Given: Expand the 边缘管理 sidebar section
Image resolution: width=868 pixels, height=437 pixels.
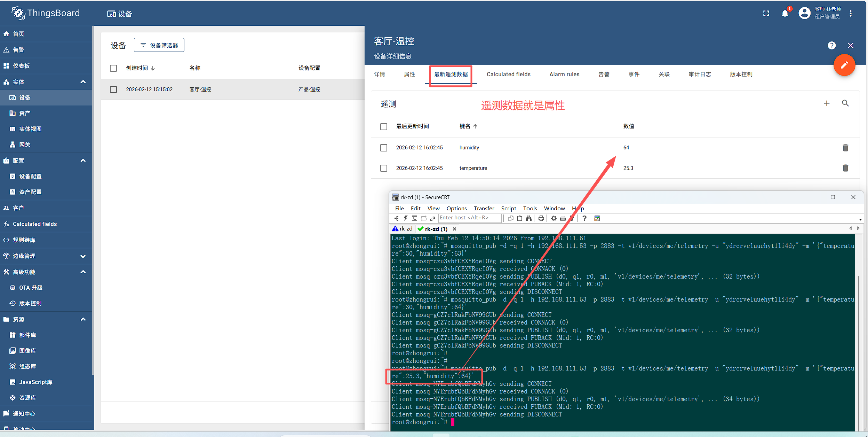Looking at the screenshot, I should pyautogui.click(x=83, y=256).
